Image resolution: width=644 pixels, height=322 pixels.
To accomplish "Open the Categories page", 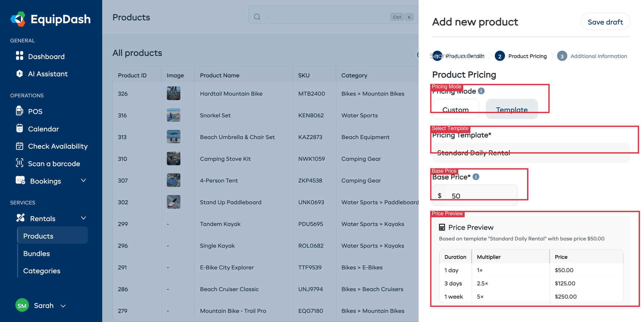I will point(42,271).
